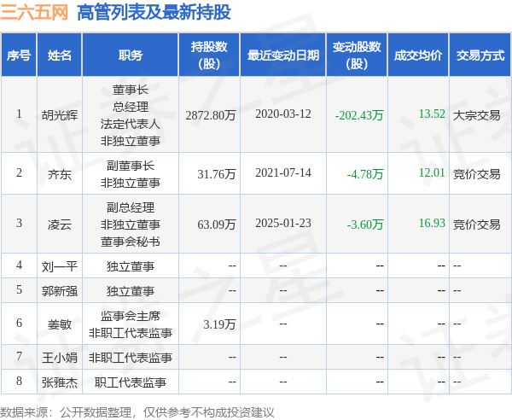The width and height of the screenshot is (512, 420).
Task: Click the name 凌云 in row 3
Action: click(60, 225)
